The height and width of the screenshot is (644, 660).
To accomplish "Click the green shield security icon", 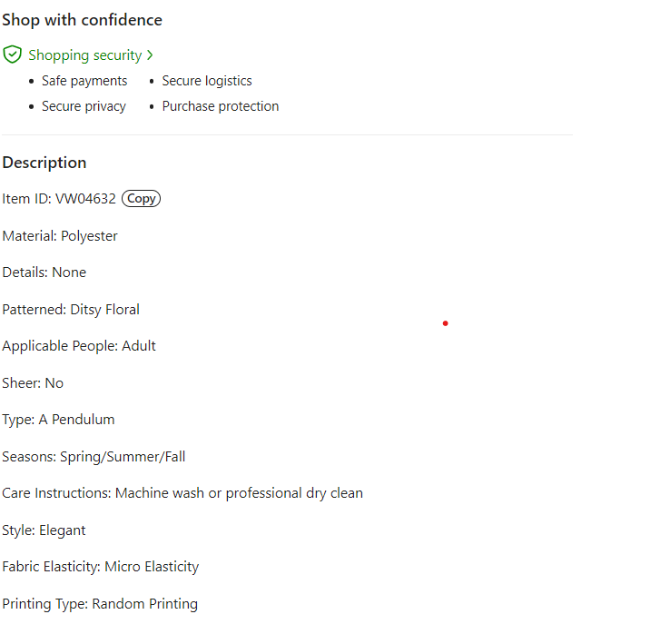I will point(12,54).
